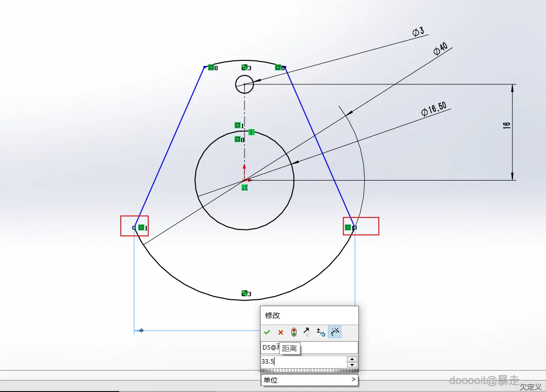Select the Φ3 diameter dimension text
Image resolution: width=546 pixels, height=392 pixels.
(418, 31)
